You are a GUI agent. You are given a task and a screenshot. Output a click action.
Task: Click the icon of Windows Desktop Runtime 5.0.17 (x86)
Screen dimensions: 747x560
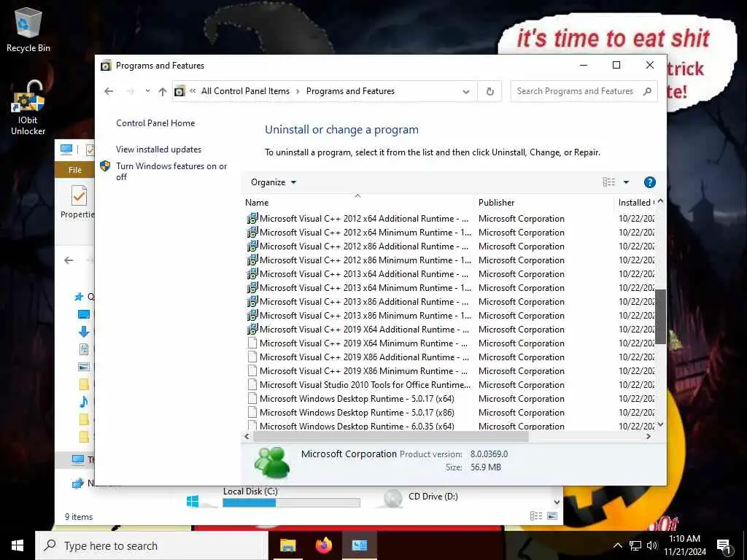pyautogui.click(x=252, y=413)
